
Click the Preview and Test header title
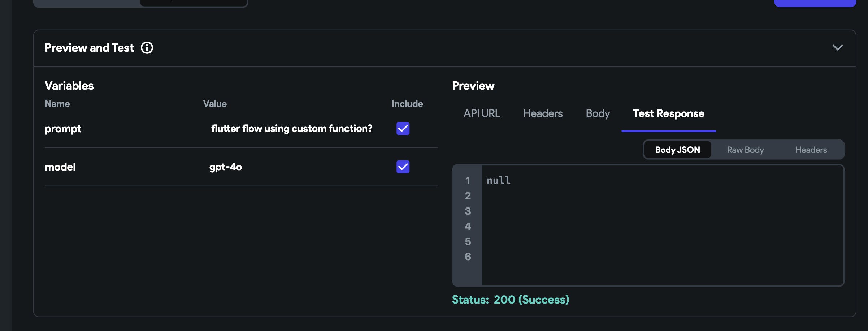89,48
